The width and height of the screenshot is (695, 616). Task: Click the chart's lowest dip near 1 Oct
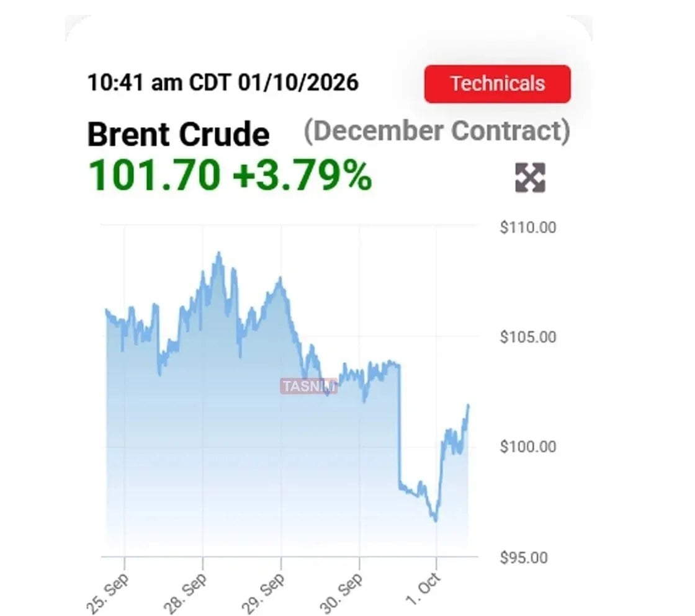[x=435, y=520]
